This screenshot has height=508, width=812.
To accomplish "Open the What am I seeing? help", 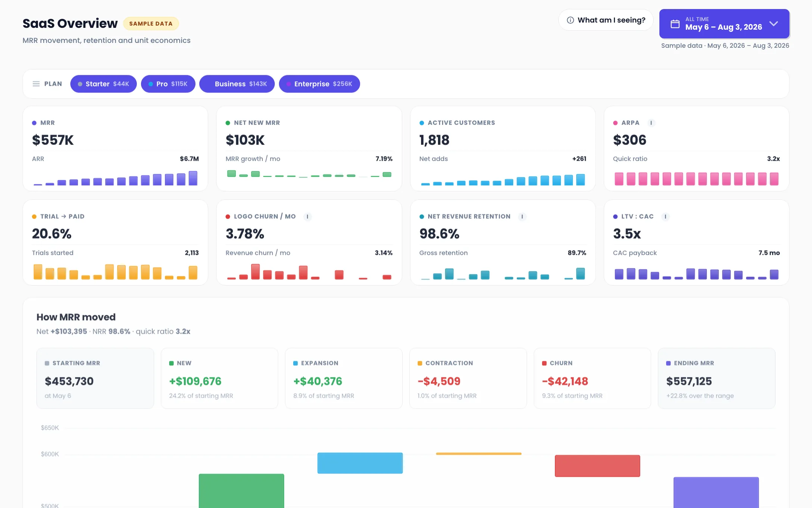I will click(x=606, y=20).
